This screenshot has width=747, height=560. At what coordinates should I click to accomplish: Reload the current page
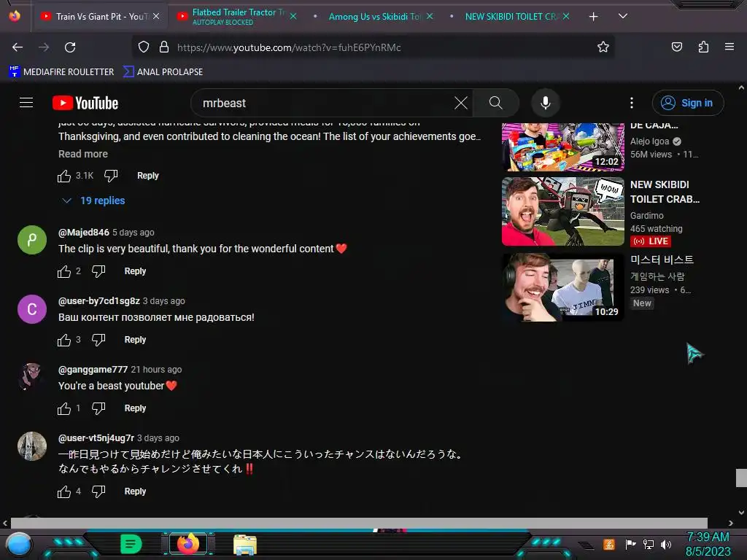click(x=70, y=47)
